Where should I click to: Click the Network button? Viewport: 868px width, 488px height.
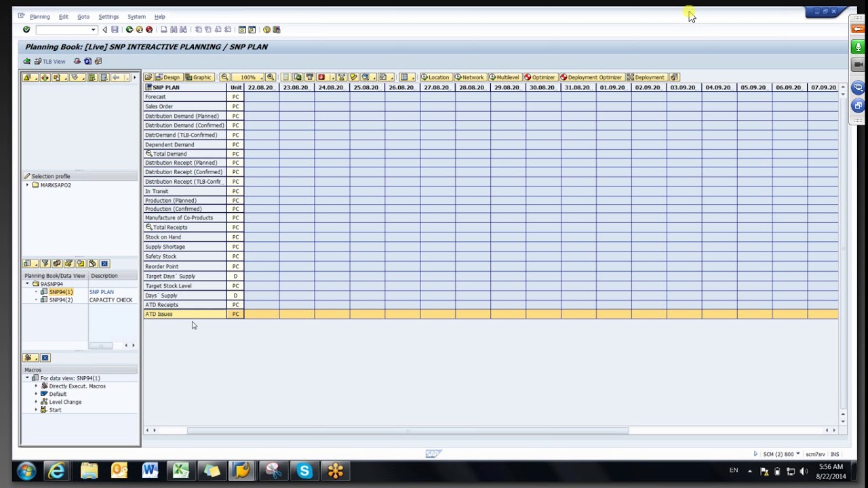pyautogui.click(x=469, y=77)
